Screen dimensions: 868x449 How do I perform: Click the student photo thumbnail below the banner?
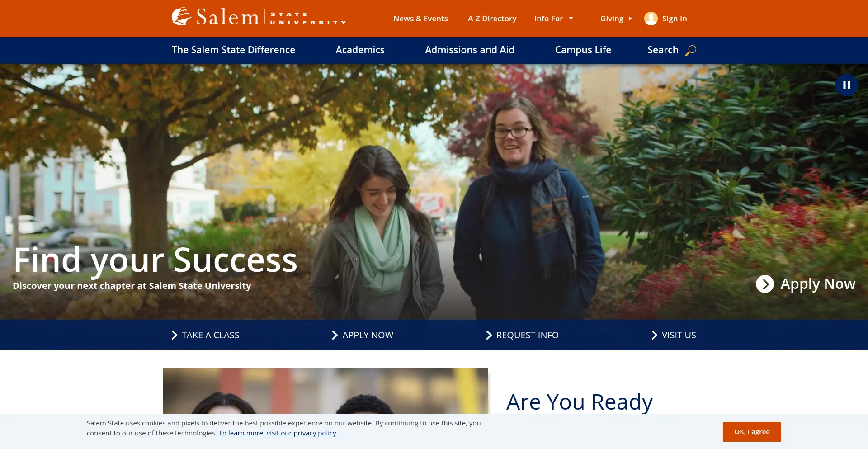tap(325, 391)
